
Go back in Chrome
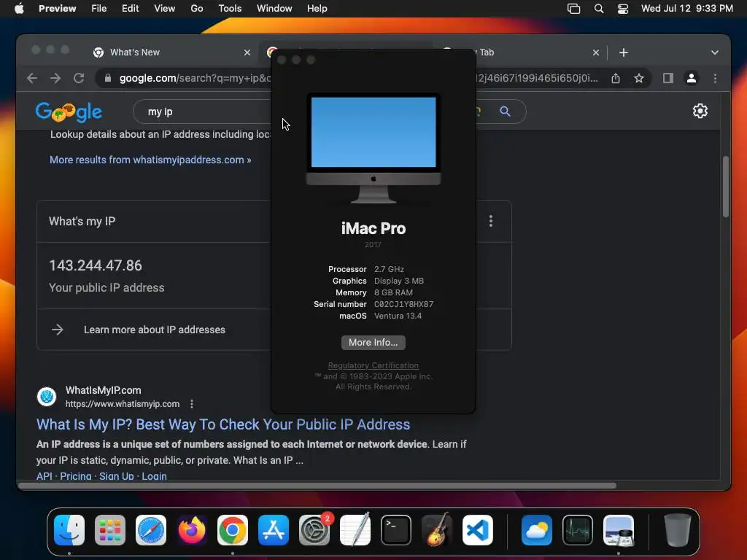(x=32, y=78)
